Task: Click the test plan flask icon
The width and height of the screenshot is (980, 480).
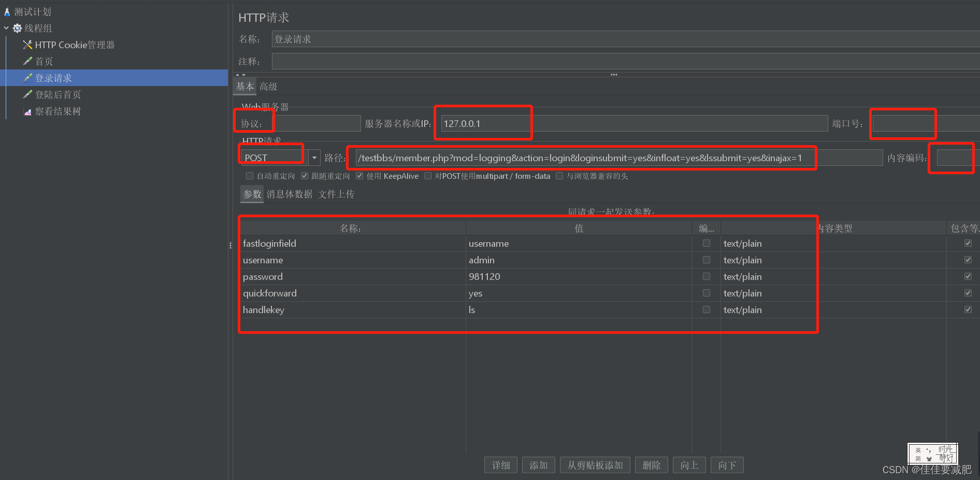Action: point(7,11)
